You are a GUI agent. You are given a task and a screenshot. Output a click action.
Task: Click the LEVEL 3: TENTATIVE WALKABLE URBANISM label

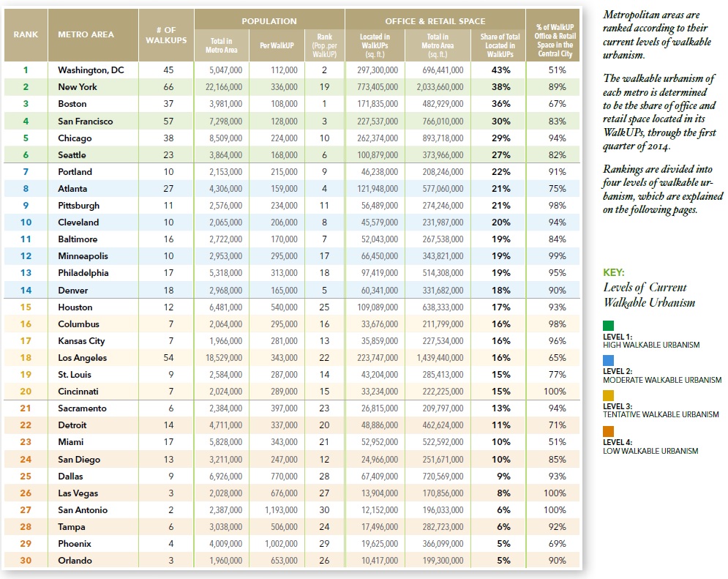[661, 411]
